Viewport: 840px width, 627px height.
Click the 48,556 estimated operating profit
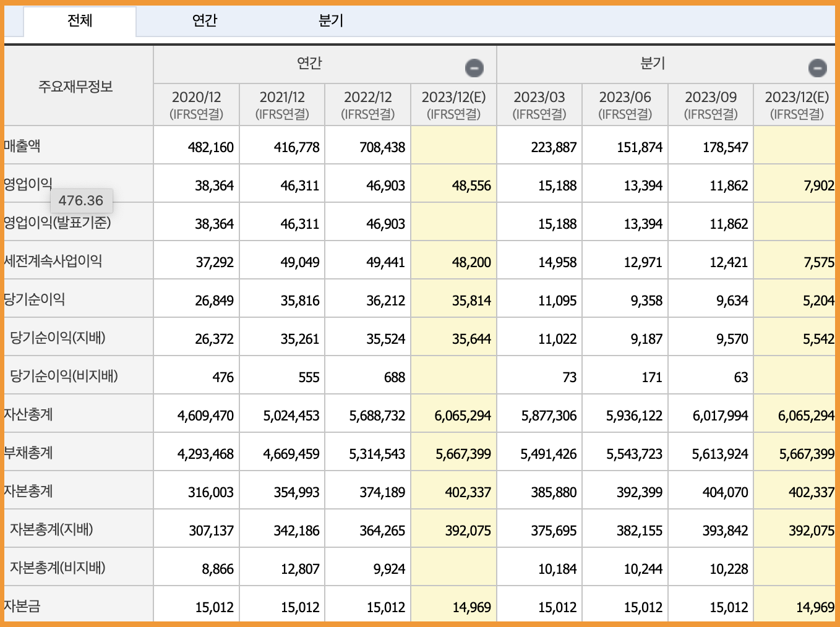point(471,186)
